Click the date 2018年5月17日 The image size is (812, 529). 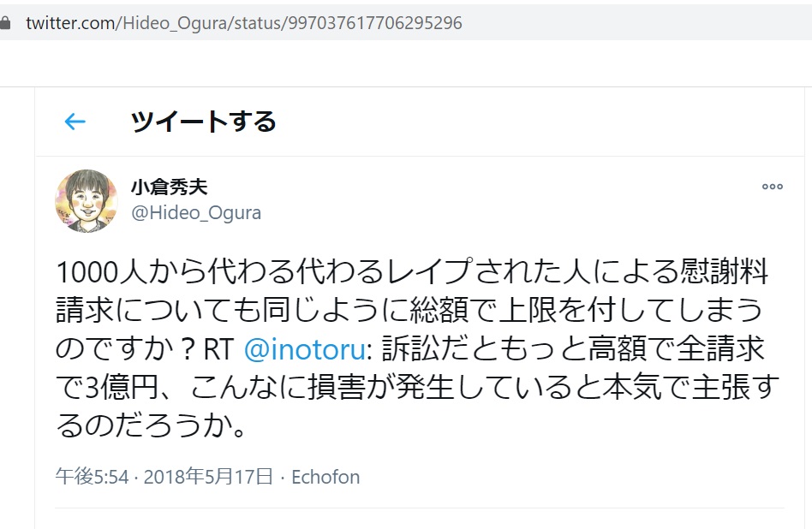pos(208,477)
